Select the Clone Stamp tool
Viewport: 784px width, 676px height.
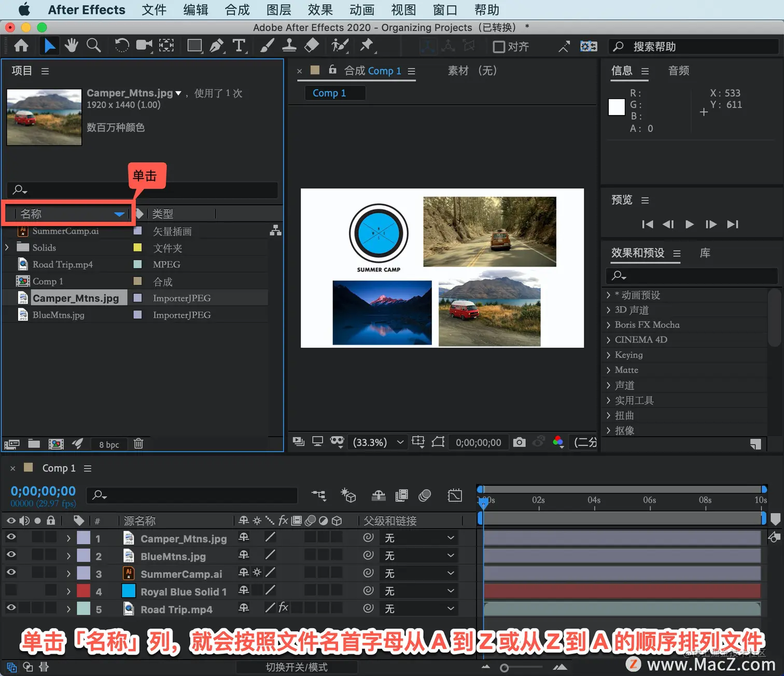point(289,46)
